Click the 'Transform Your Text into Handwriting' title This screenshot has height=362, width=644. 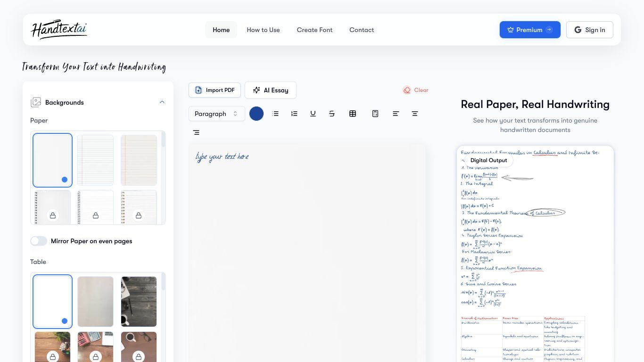tap(94, 67)
